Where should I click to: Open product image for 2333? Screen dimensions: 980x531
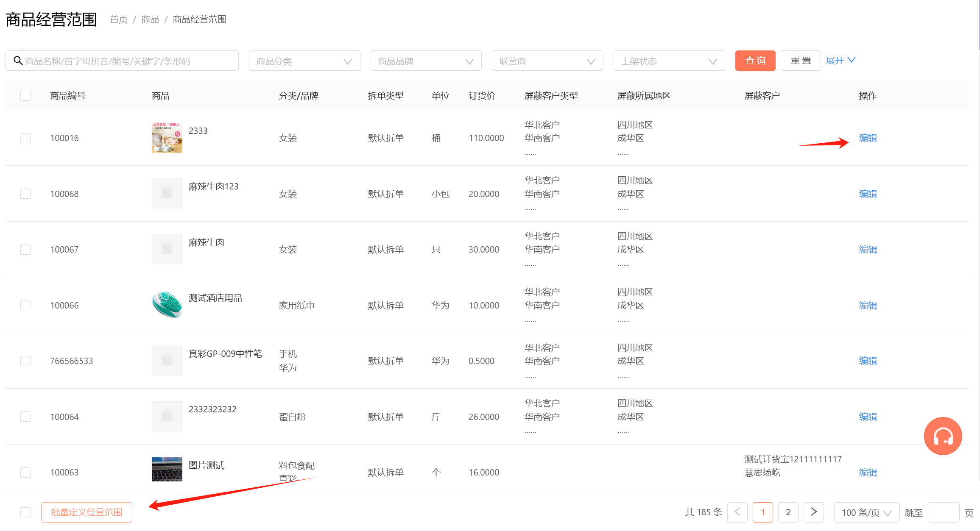click(x=167, y=138)
